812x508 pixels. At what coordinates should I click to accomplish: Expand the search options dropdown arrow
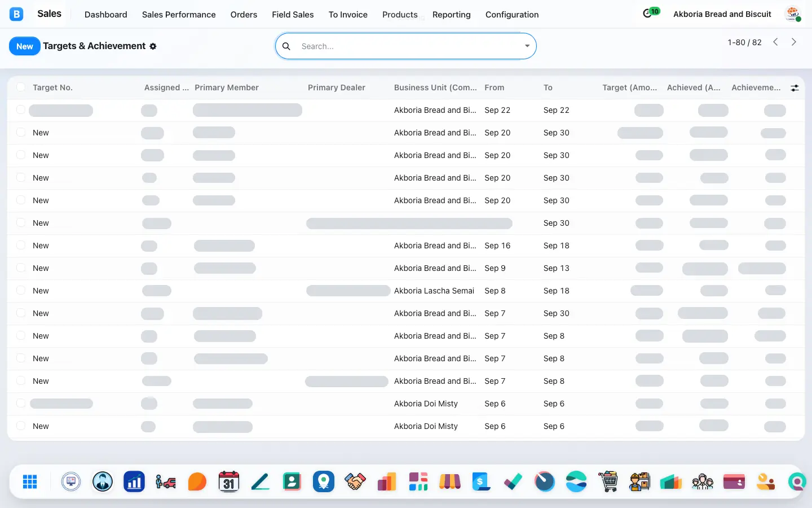[527, 46]
